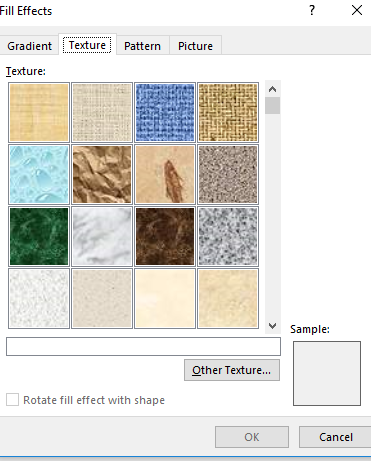Choose the blue Denim texture

(165, 112)
